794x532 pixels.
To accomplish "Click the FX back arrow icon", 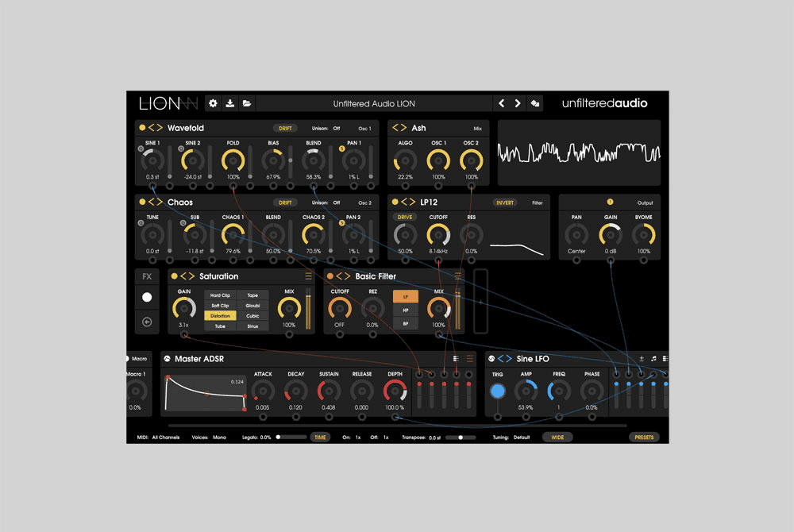I will [147, 322].
